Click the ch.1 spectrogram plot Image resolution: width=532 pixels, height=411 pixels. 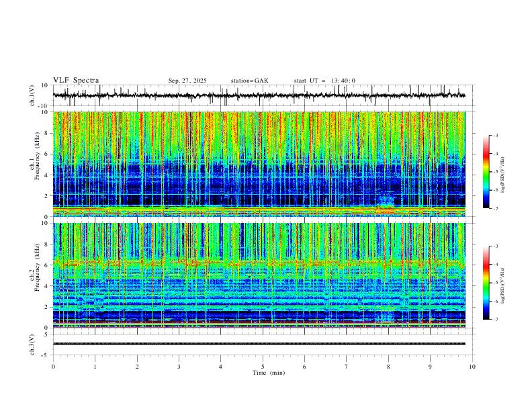(x=259, y=164)
